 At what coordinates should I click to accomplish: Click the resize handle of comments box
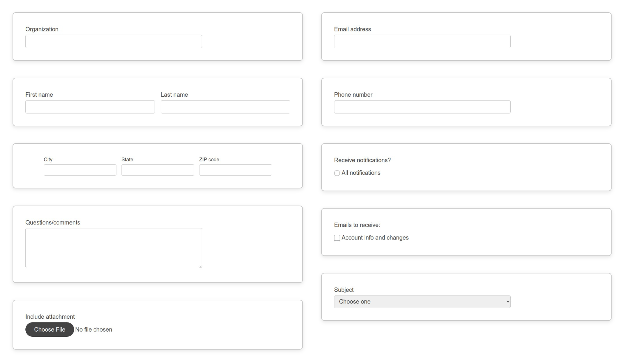click(200, 266)
